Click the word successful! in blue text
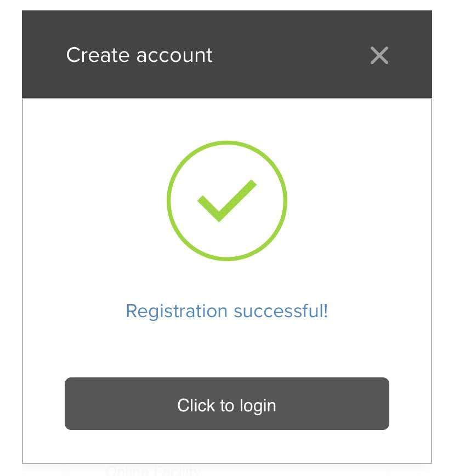Screen dimensions: 454x476 pos(281,311)
